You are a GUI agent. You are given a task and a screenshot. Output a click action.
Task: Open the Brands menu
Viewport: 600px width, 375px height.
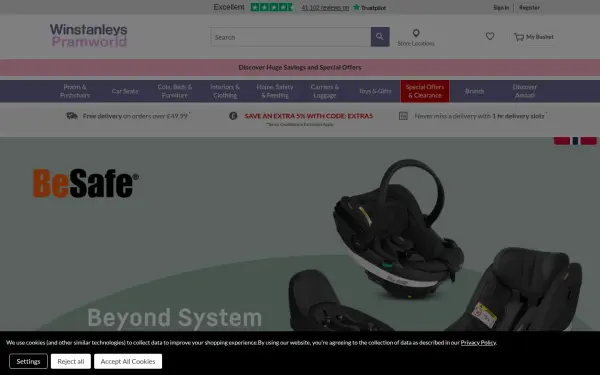pos(474,91)
